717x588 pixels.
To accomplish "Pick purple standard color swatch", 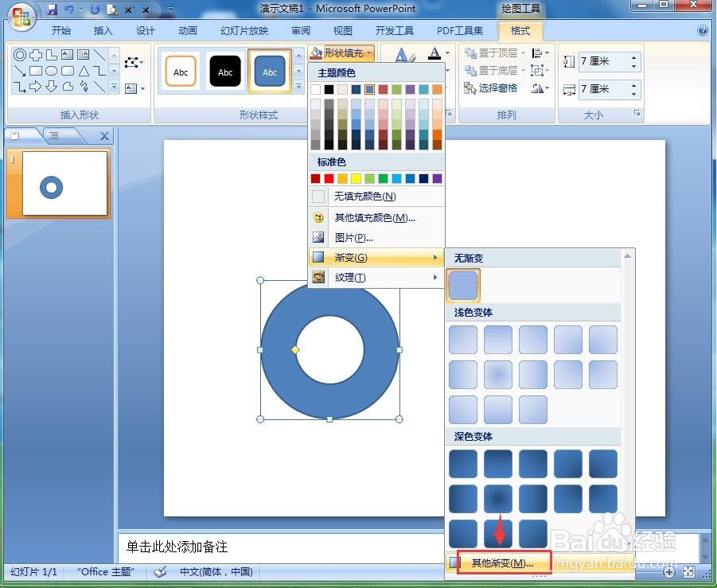I will point(438,178).
